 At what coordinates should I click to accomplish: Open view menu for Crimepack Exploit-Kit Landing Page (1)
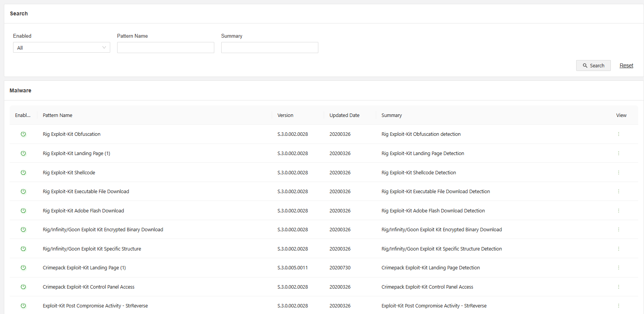tap(619, 267)
